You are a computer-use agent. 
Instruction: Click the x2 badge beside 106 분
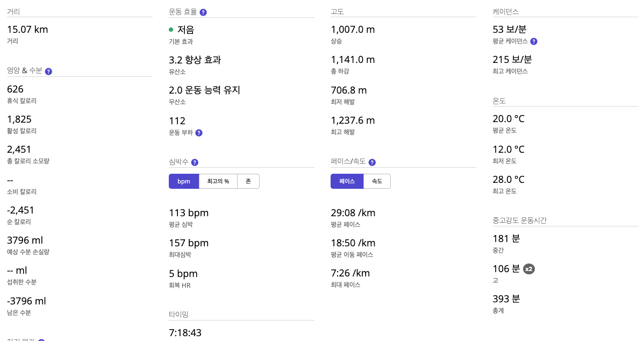tap(529, 269)
